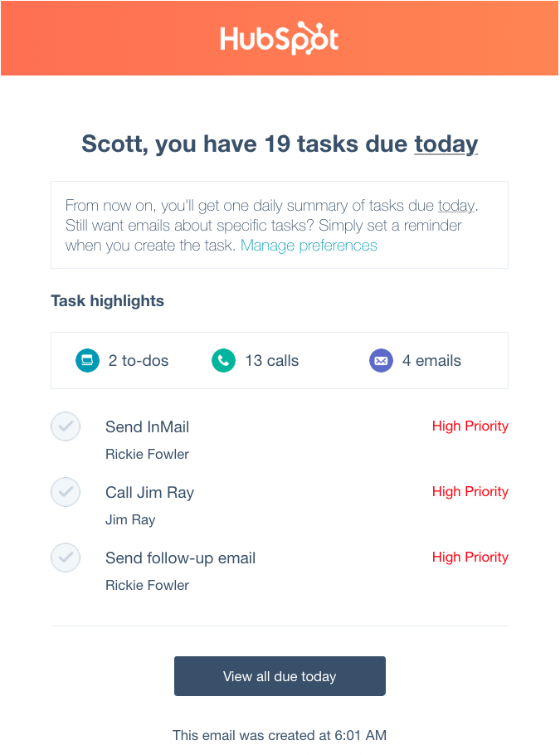Click the 4 emails count label
Viewport: 560px width, 755px height.
tap(431, 361)
